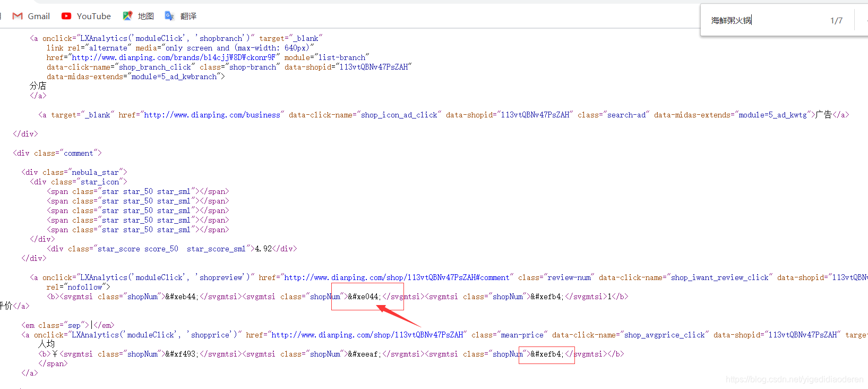868x389 pixels.
Task: Click &#xefb4; in the review-num line
Action: tap(546, 297)
